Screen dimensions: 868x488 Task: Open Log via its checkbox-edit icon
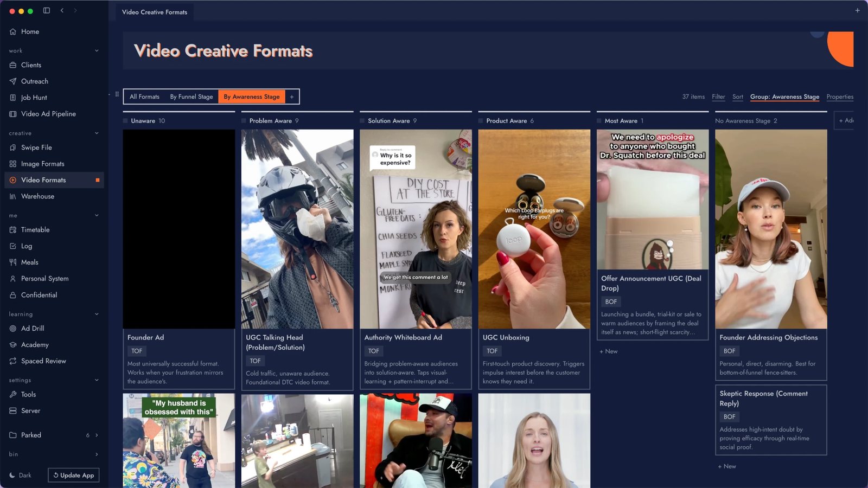pyautogui.click(x=13, y=246)
